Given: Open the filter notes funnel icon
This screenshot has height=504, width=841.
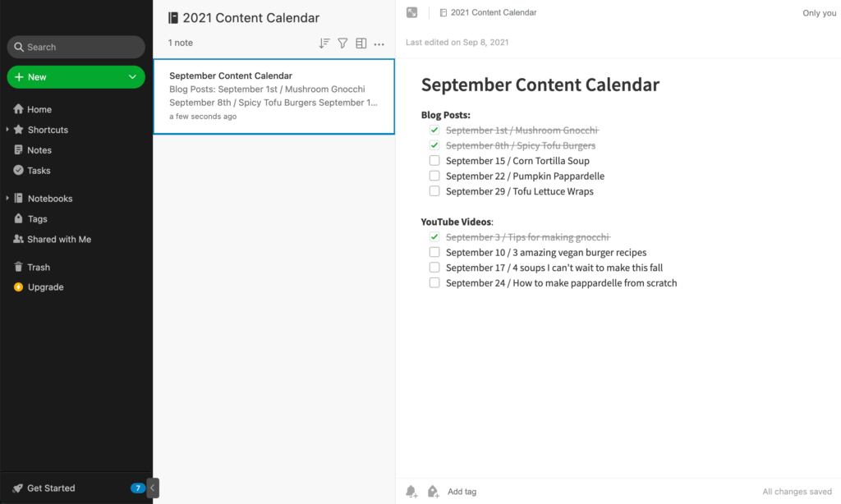Looking at the screenshot, I should click(342, 44).
